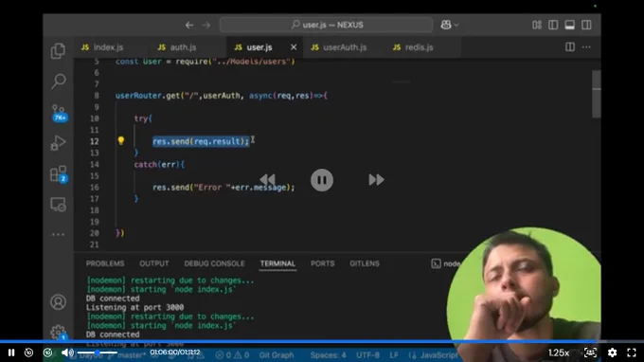Open the editor More Actions ellipsis
The width and height of the screenshot is (644, 362).
[586, 46]
